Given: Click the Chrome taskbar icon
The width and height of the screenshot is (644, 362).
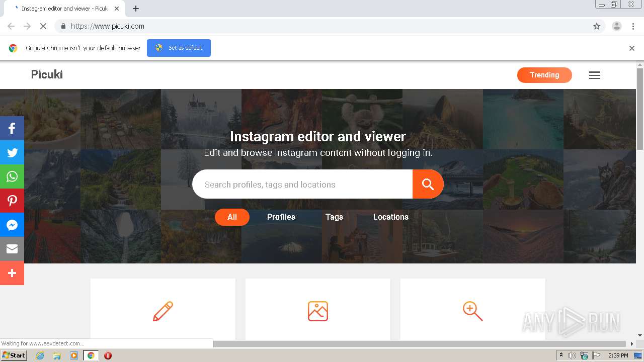Looking at the screenshot, I should [x=91, y=355].
